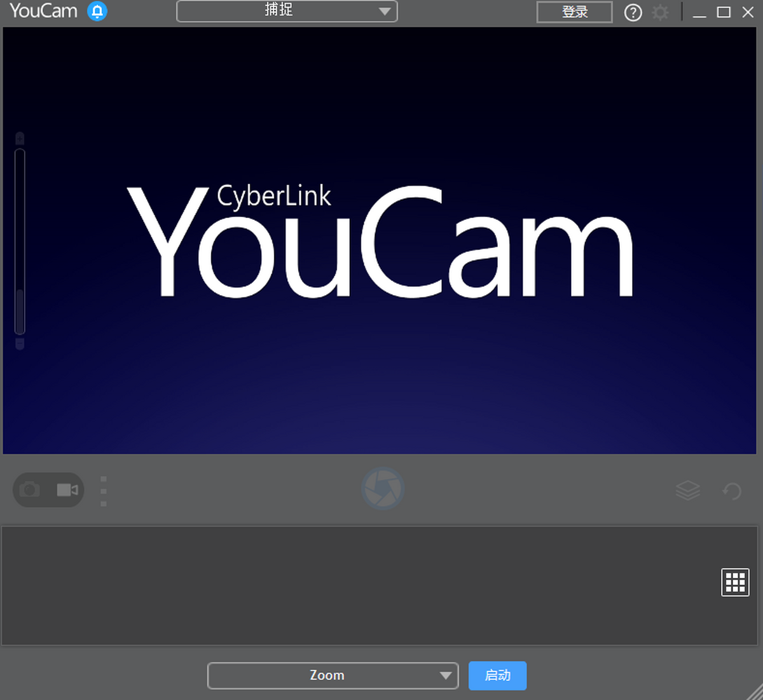Click the minus button below the zoom slider

(x=20, y=344)
